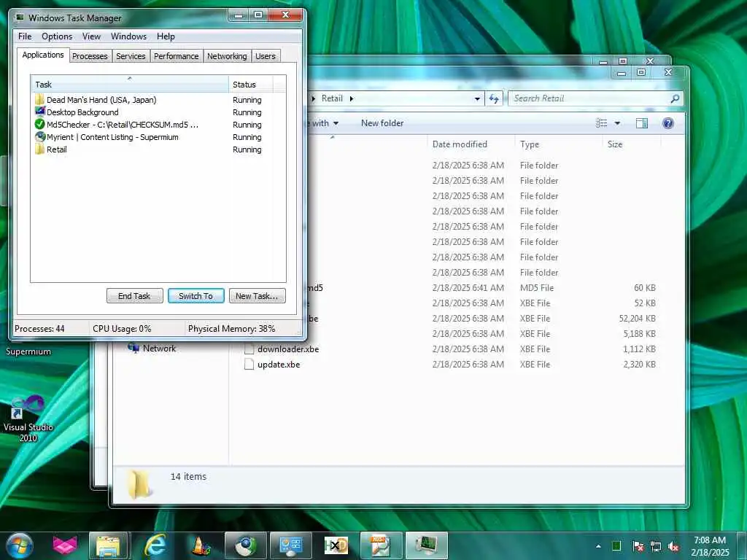Screen dimensions: 747x560
Task: Open VLC cone icon in taskbar
Action: (201, 545)
